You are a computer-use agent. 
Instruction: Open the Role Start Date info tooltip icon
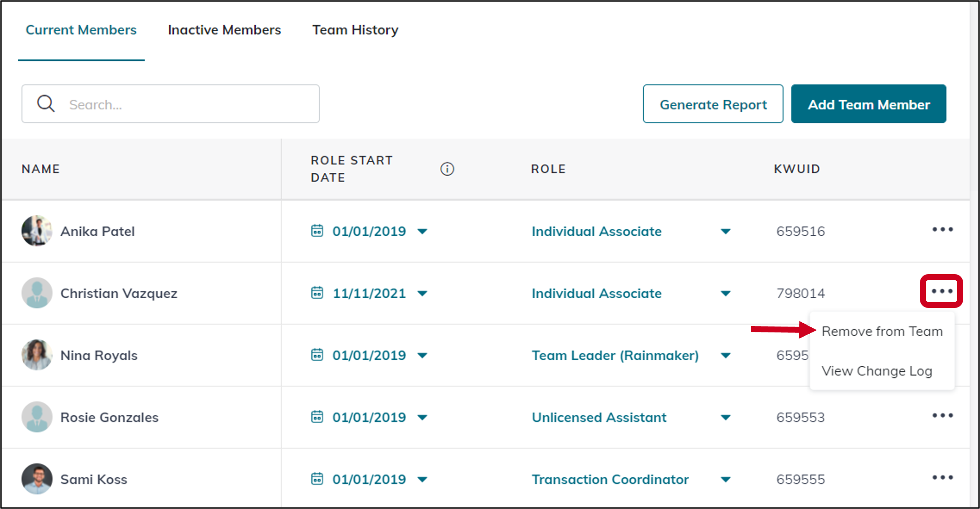447,169
